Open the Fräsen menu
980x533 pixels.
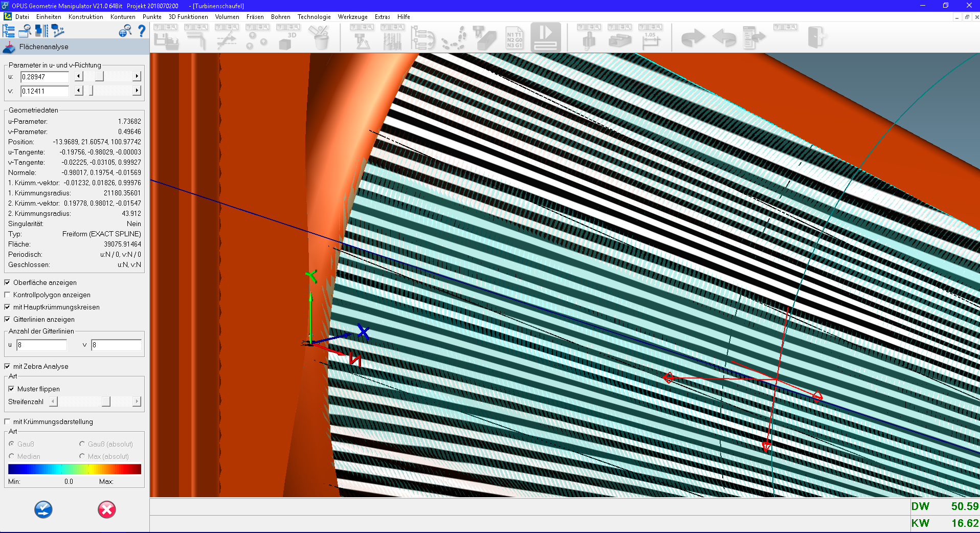[255, 17]
